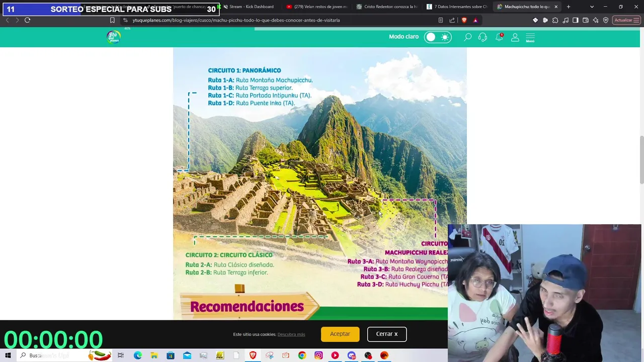Click the Recomendaciones sign heading
This screenshot has height=362, width=644.
(247, 306)
